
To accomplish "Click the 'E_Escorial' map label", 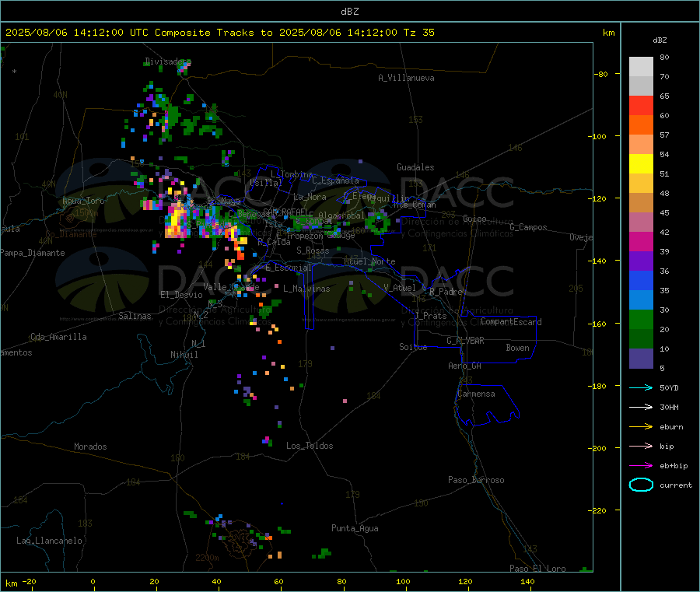I will (289, 268).
